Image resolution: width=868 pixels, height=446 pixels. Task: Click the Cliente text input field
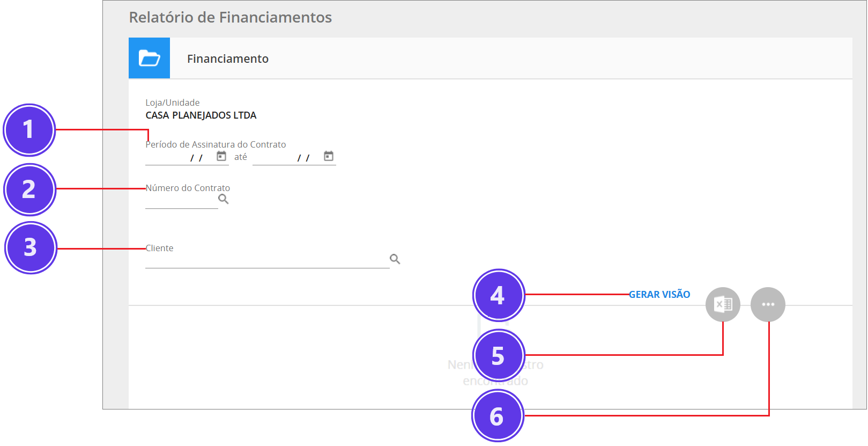click(x=267, y=260)
